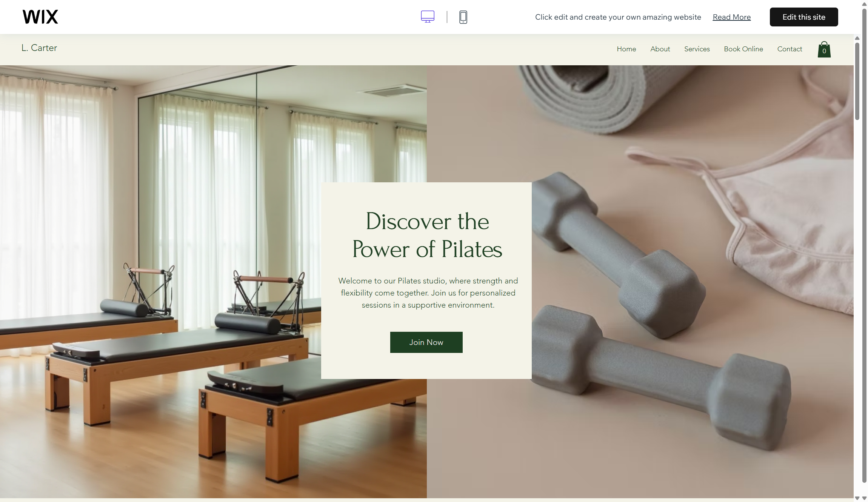This screenshot has height=502, width=868.
Task: Click the inner page scrollbar thumb
Action: tap(857, 81)
